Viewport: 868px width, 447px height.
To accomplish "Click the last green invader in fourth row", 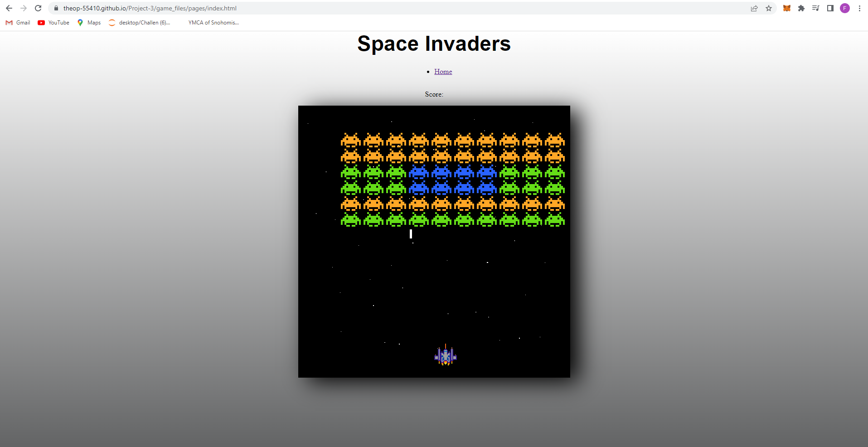I will tap(555, 188).
